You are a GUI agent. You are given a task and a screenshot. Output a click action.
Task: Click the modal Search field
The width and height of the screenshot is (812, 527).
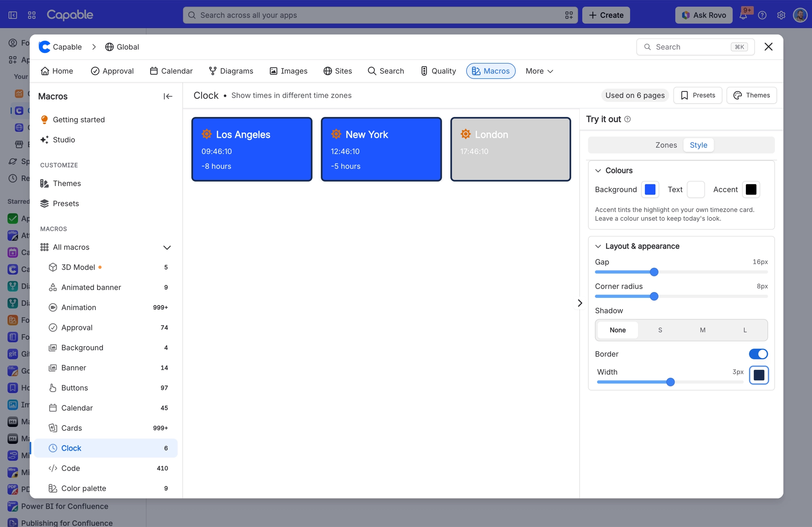click(x=695, y=47)
